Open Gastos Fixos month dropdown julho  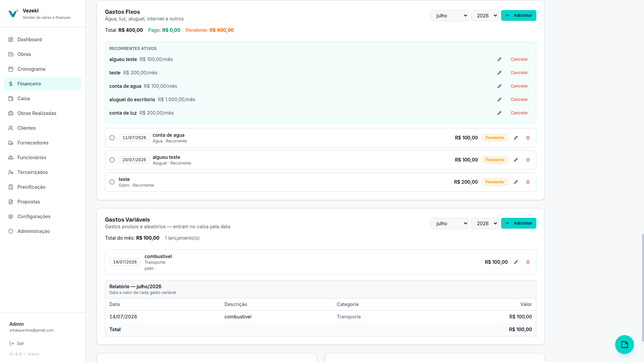449,16
